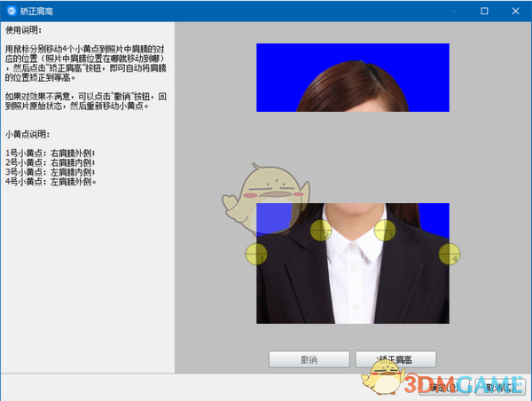Select yellow marker point 4 on left shoulder
Image resolution: width=532 pixels, height=401 pixels.
450,254
